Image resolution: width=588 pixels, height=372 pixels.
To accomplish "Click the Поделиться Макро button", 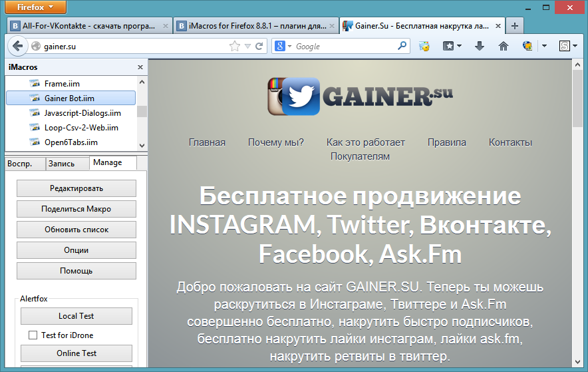I will pyautogui.click(x=76, y=209).
